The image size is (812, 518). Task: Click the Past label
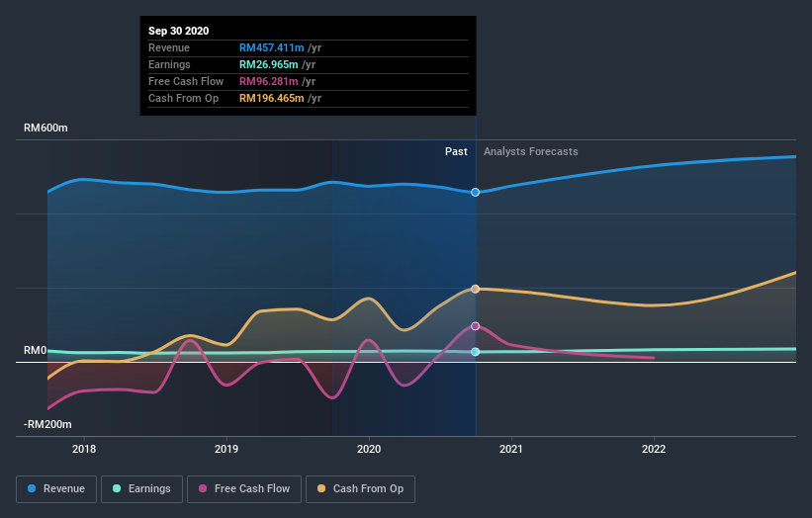pos(456,151)
